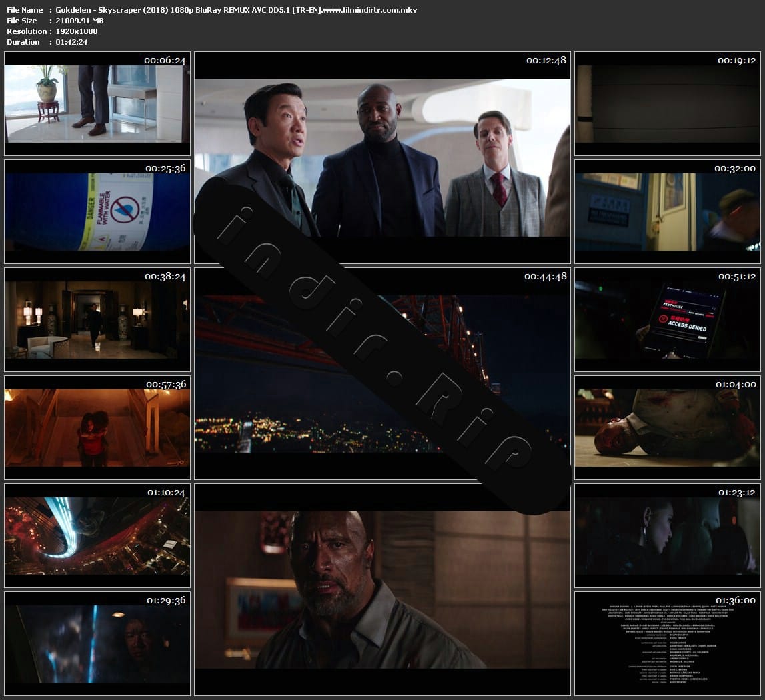This screenshot has height=700, width=765.
Task: Open the fire stairwell frame 00:57:36
Action: [97, 428]
